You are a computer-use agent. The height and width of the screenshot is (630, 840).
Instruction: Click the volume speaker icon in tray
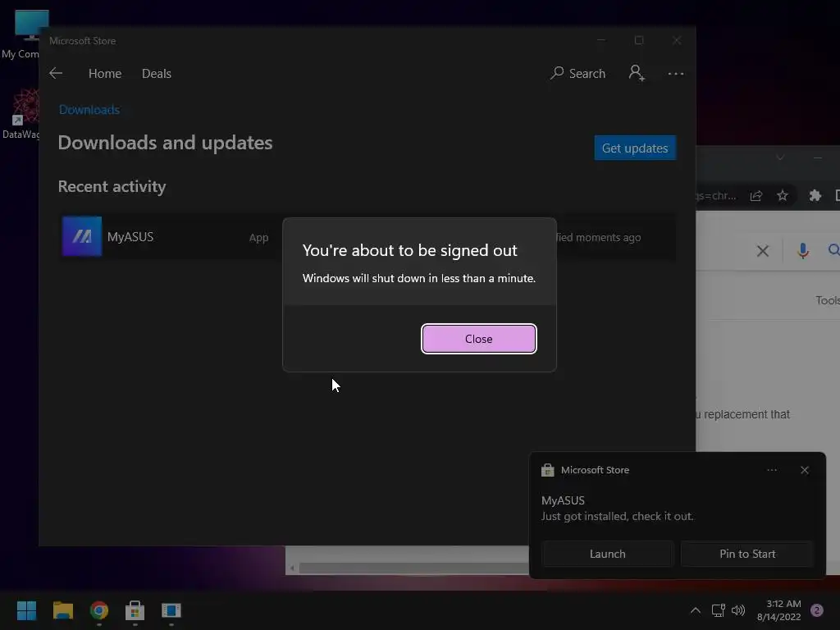(738, 610)
